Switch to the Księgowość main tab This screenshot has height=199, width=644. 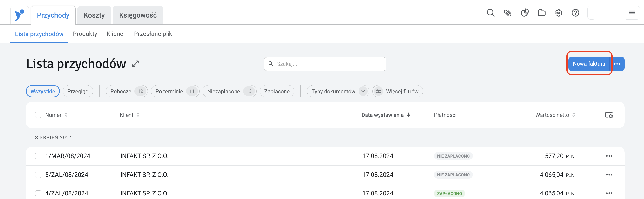click(138, 15)
